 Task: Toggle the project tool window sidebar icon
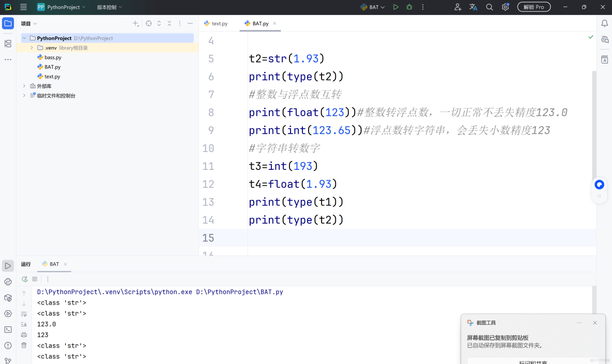tap(7, 23)
